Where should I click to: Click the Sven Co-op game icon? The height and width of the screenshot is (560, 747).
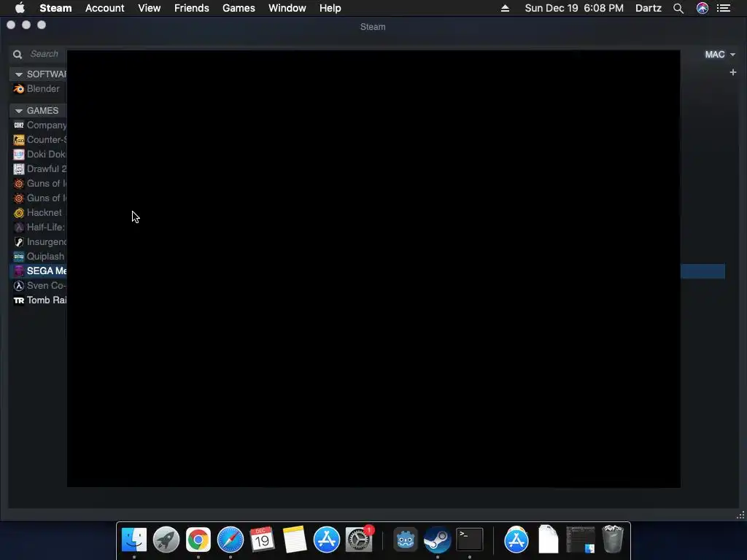tap(18, 286)
